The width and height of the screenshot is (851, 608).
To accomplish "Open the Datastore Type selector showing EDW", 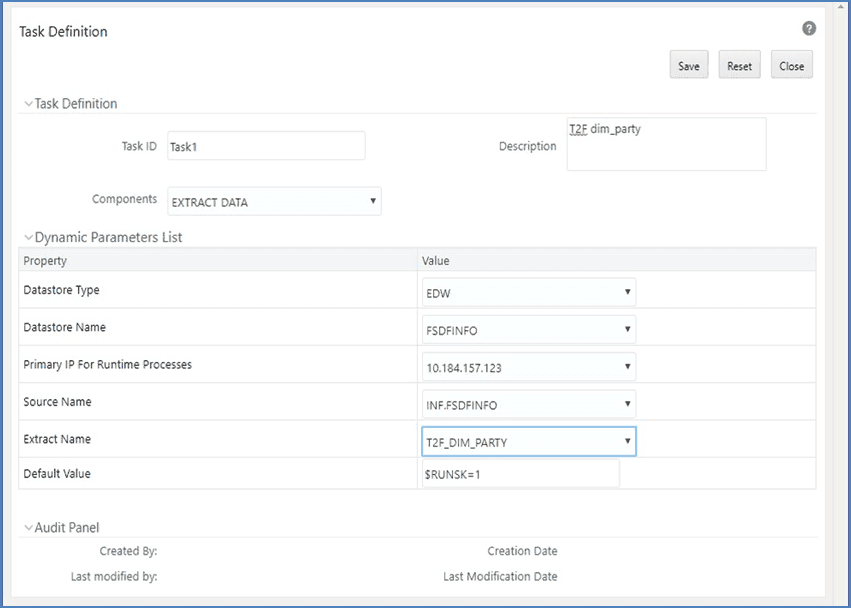I will click(530, 291).
